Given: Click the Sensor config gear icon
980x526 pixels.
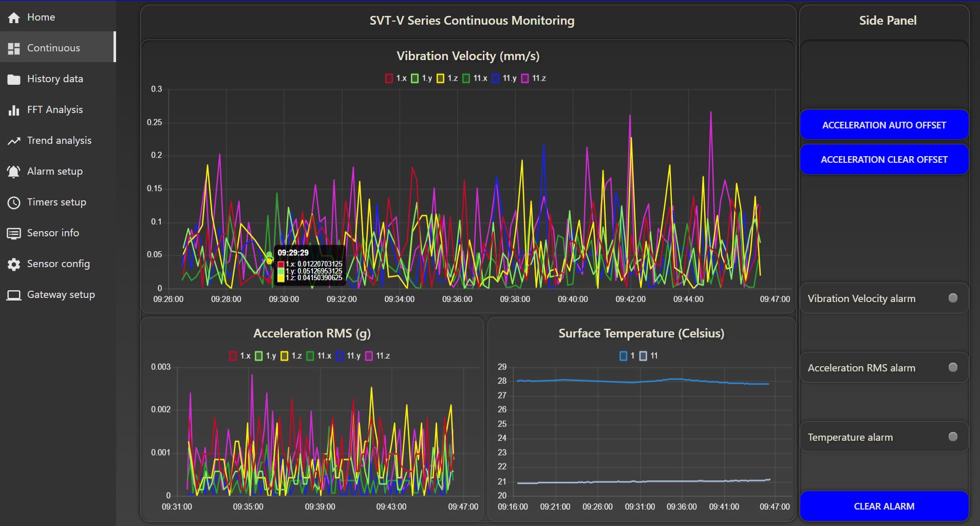Looking at the screenshot, I should pyautogui.click(x=14, y=264).
